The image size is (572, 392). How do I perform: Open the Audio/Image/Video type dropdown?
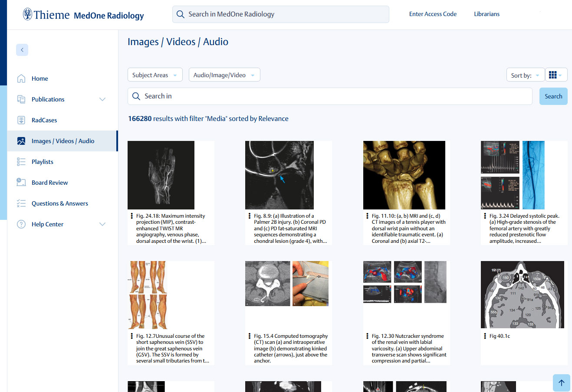pyautogui.click(x=224, y=75)
